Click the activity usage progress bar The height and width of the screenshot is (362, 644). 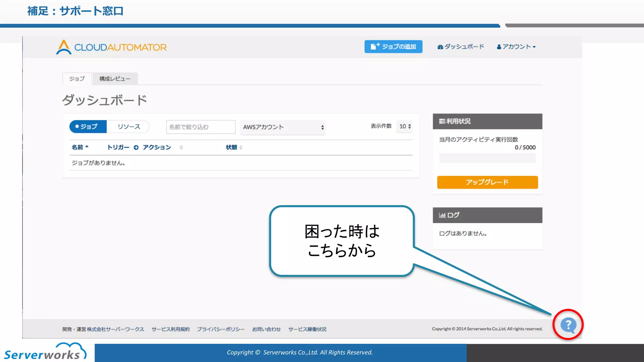coord(487,158)
